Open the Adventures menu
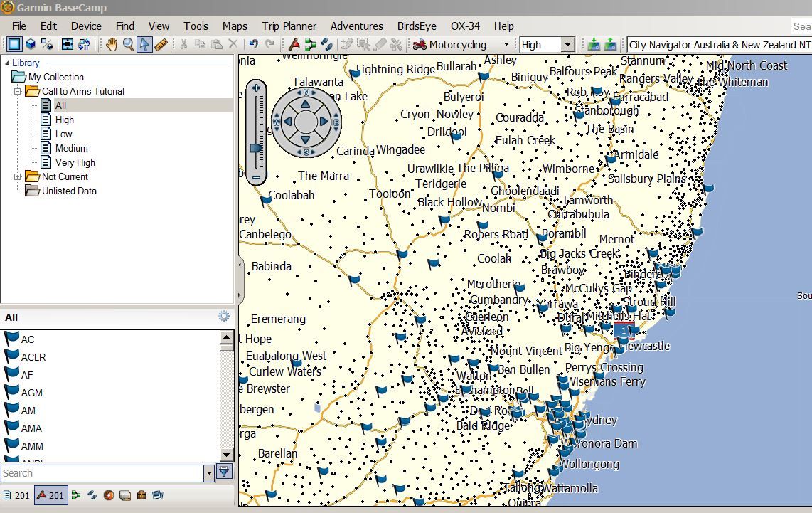Screen dimensions: 812x513 [x=357, y=26]
